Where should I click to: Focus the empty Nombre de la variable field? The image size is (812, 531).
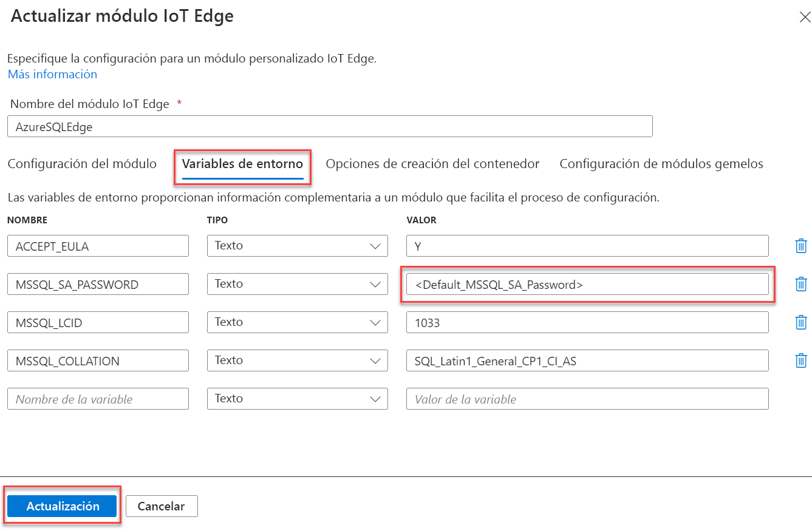point(98,399)
